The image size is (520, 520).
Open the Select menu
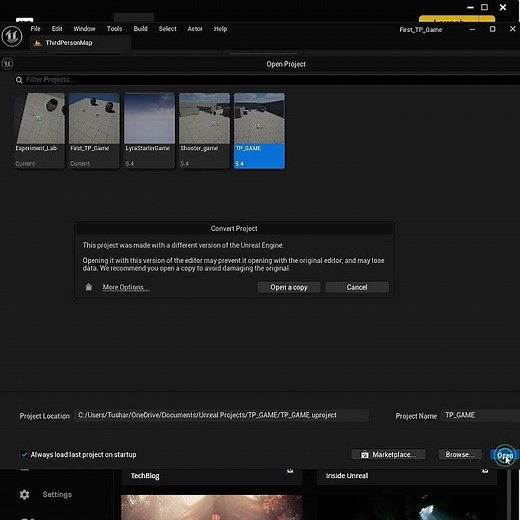[167, 29]
